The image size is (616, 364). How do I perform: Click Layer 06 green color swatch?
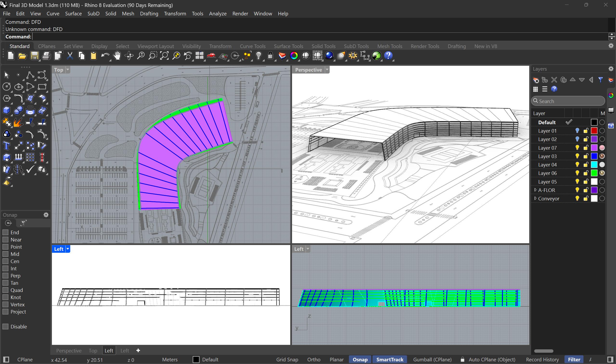pyautogui.click(x=594, y=173)
